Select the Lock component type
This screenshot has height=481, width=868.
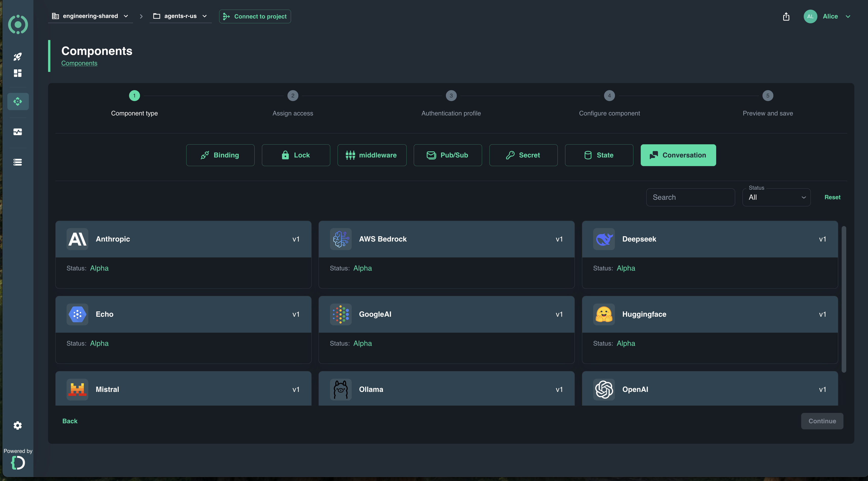296,155
